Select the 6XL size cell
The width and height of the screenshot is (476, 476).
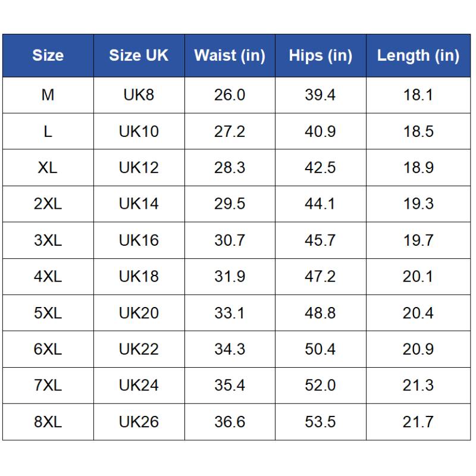tap(48, 349)
